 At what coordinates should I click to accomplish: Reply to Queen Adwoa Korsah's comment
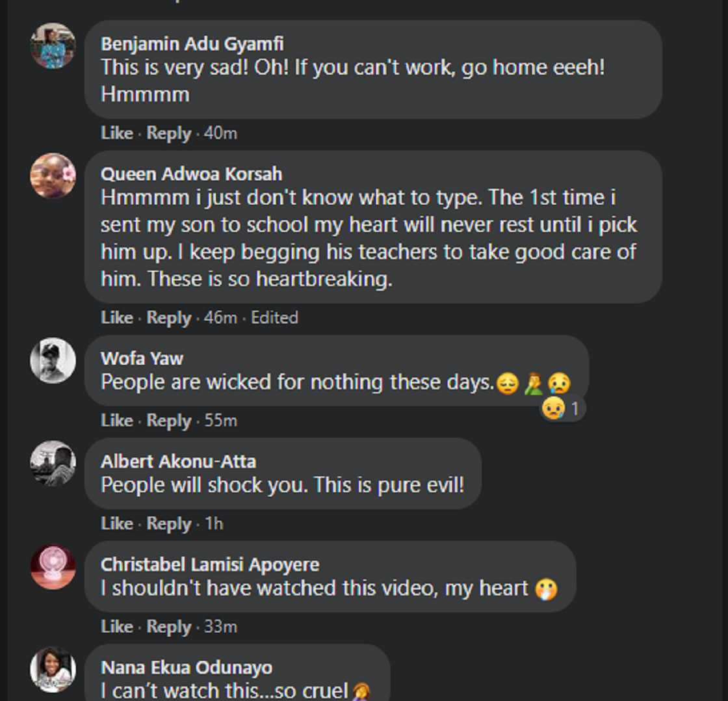tap(169, 318)
